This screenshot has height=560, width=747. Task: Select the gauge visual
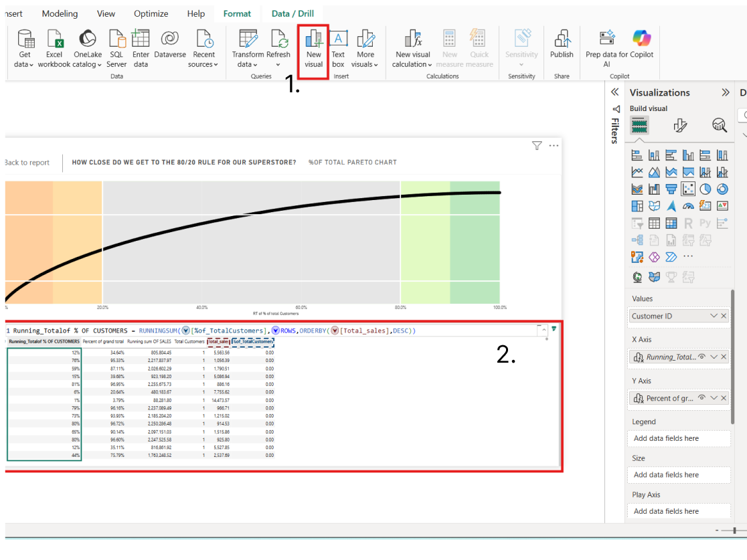[688, 206]
